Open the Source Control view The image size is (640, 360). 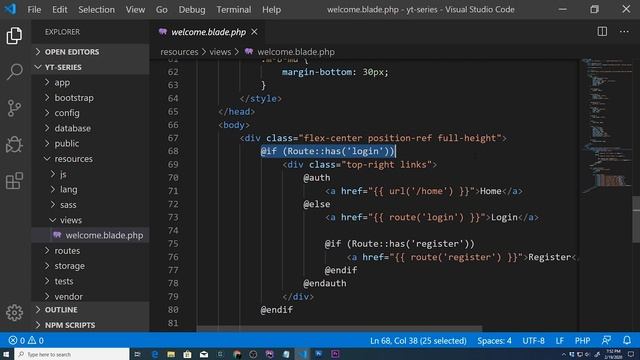point(14,108)
